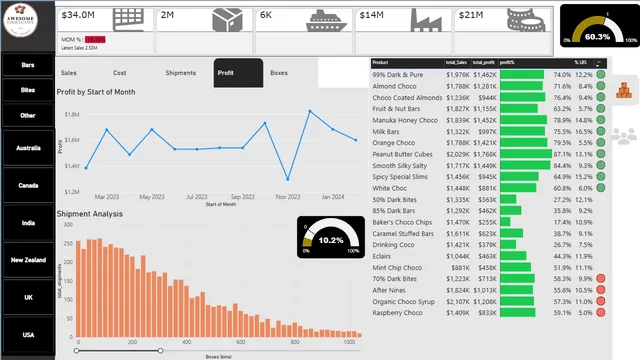Click the green indicator for 99% Dark & Pure
The height and width of the screenshot is (360, 640).
pyautogui.click(x=600, y=75)
